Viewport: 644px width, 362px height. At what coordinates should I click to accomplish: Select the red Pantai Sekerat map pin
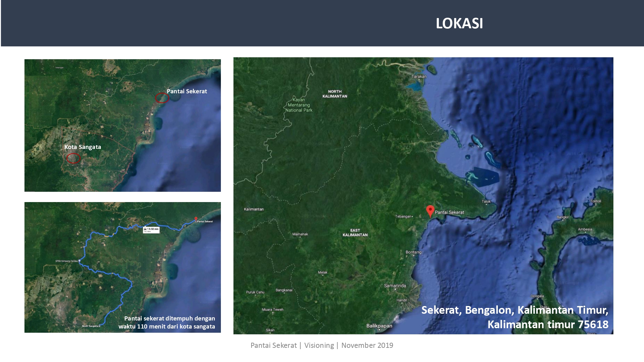(430, 211)
